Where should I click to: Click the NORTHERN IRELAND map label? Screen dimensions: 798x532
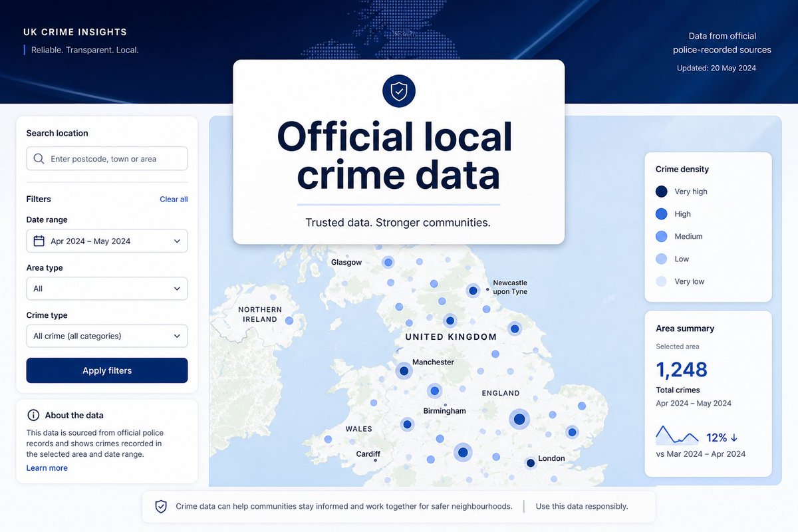point(260,315)
